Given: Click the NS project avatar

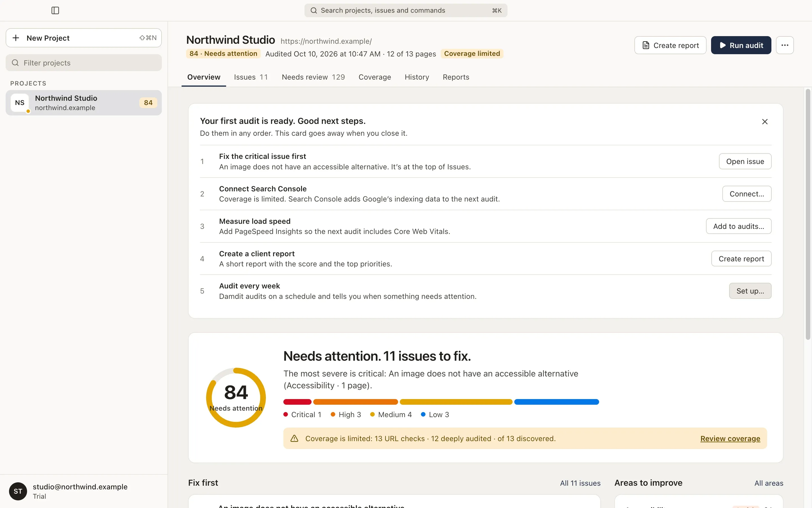Looking at the screenshot, I should [20, 103].
